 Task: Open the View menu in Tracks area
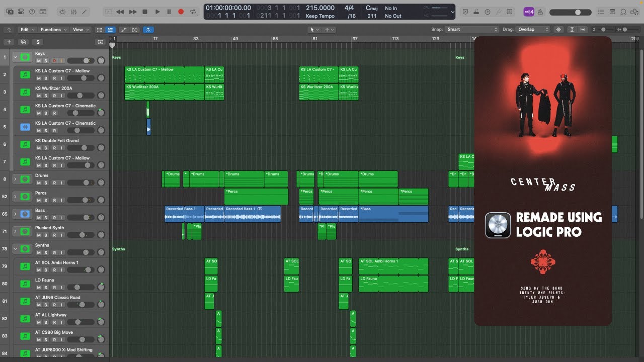(x=80, y=30)
